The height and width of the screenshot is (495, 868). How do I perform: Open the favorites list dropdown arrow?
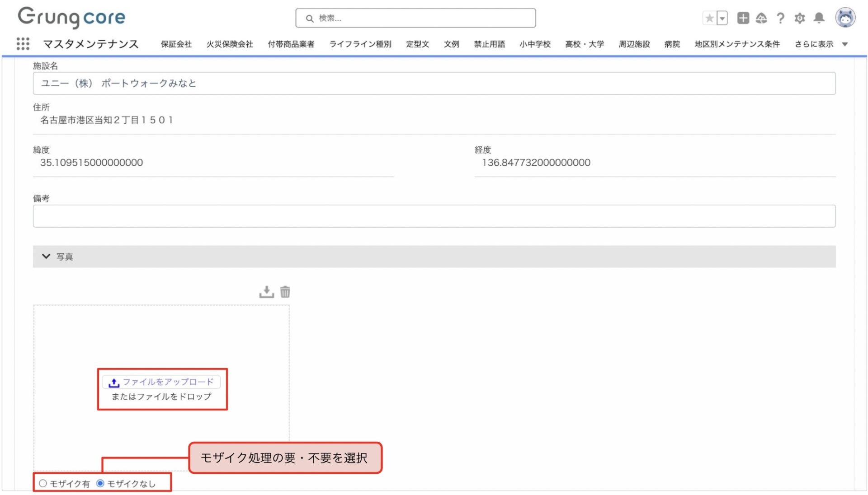[722, 18]
